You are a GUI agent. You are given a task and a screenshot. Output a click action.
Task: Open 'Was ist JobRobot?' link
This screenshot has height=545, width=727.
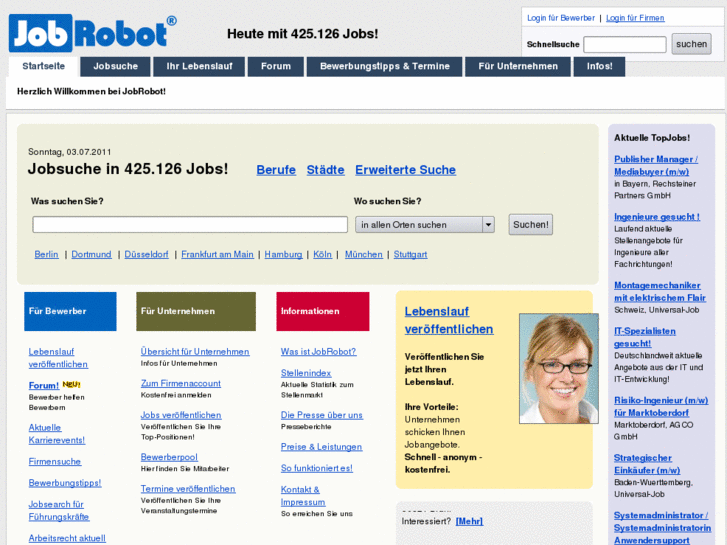[319, 352]
